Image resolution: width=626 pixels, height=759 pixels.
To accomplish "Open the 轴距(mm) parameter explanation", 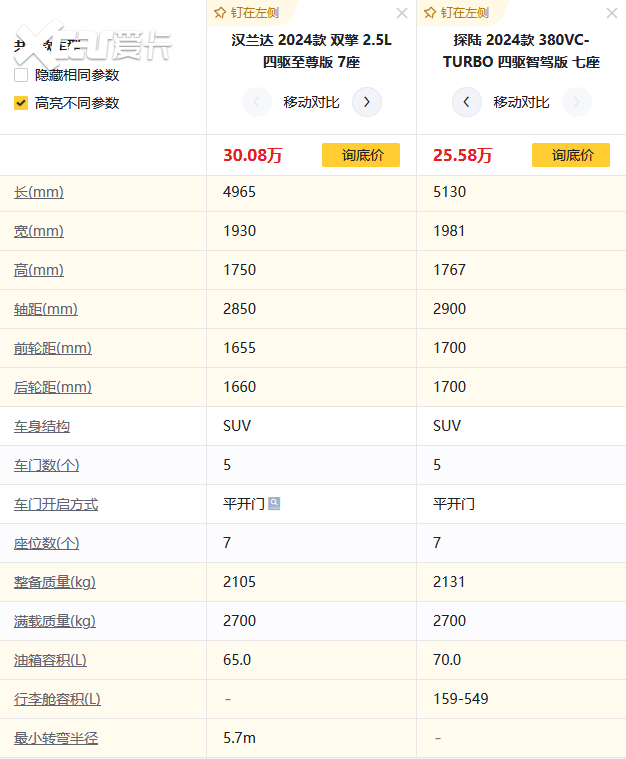I will click(45, 309).
